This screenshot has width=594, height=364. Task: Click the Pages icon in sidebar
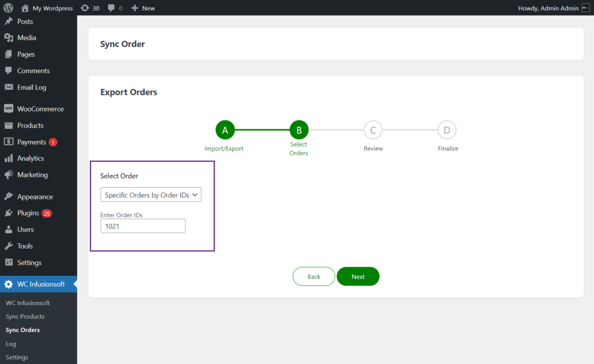tap(9, 54)
